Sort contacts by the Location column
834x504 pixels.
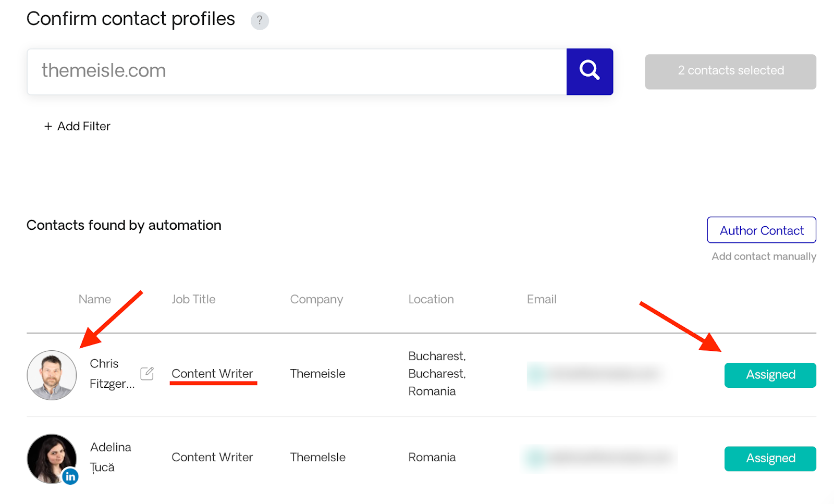pos(431,299)
